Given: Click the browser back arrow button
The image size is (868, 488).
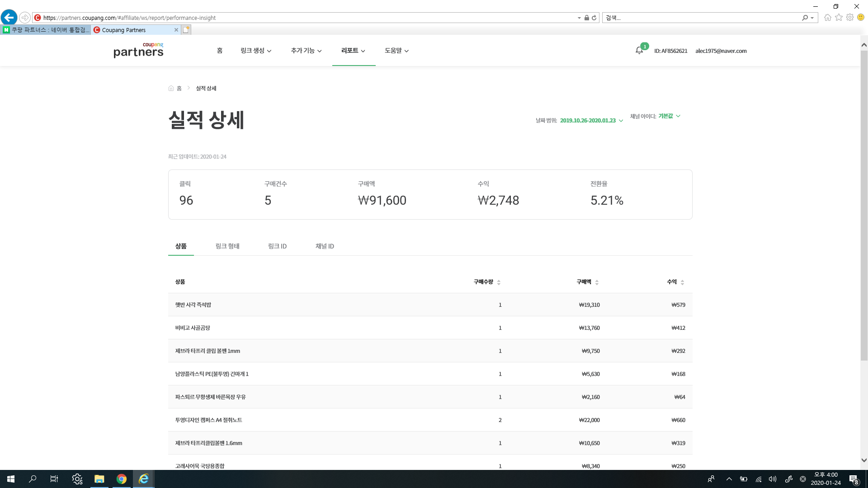Looking at the screenshot, I should coord(9,18).
